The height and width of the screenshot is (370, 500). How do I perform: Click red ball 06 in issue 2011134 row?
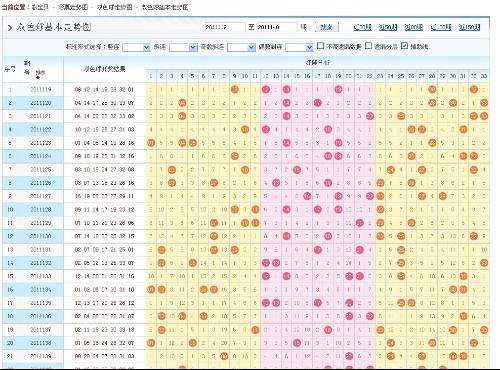(203, 290)
